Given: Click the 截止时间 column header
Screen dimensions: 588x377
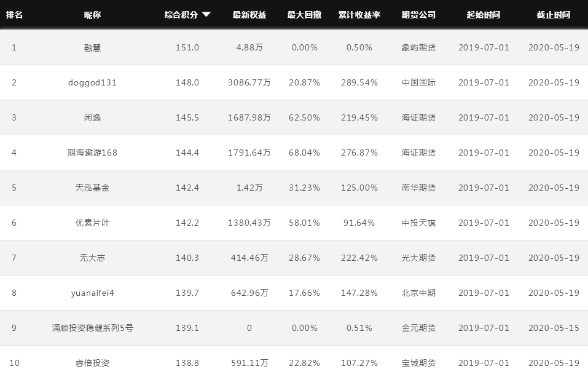Looking at the screenshot, I should pos(554,15).
